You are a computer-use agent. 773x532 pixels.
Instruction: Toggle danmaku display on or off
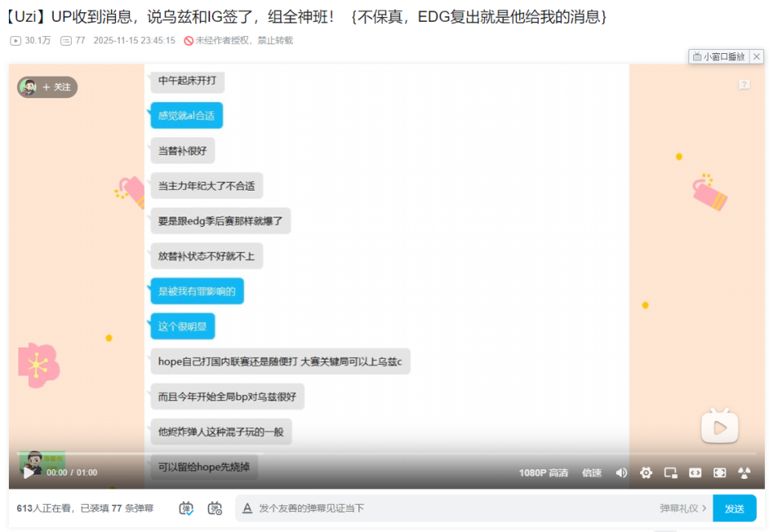pos(187,508)
